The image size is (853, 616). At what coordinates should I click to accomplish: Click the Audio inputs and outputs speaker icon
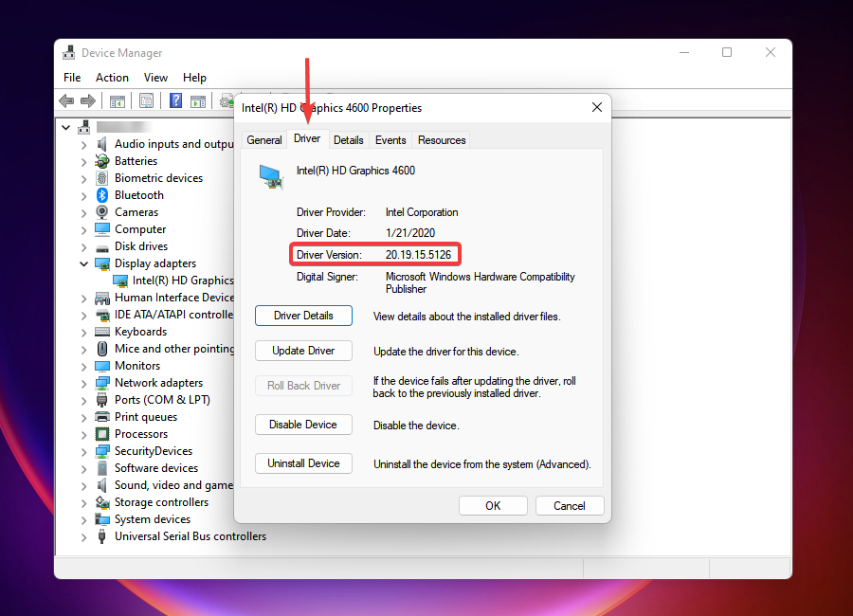click(101, 144)
